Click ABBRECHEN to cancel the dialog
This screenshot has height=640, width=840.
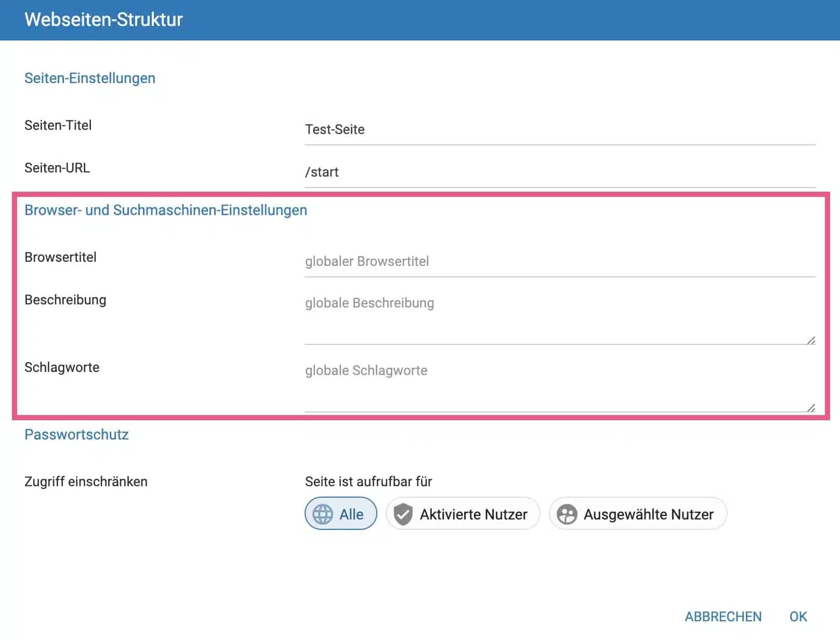tap(724, 617)
